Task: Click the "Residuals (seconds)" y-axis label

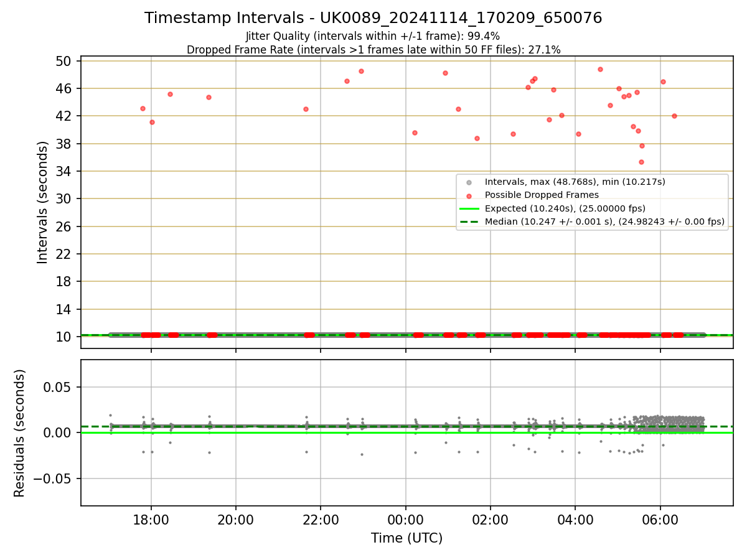Action: click(x=20, y=433)
